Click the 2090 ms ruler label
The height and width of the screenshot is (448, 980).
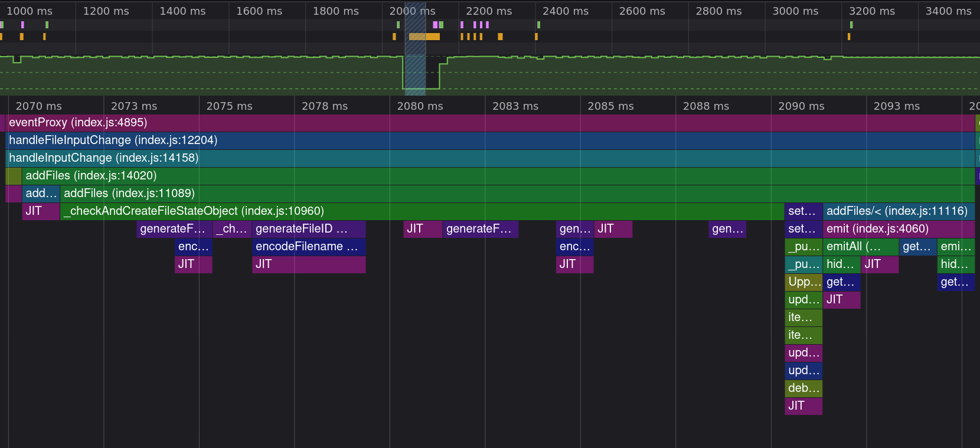click(801, 106)
